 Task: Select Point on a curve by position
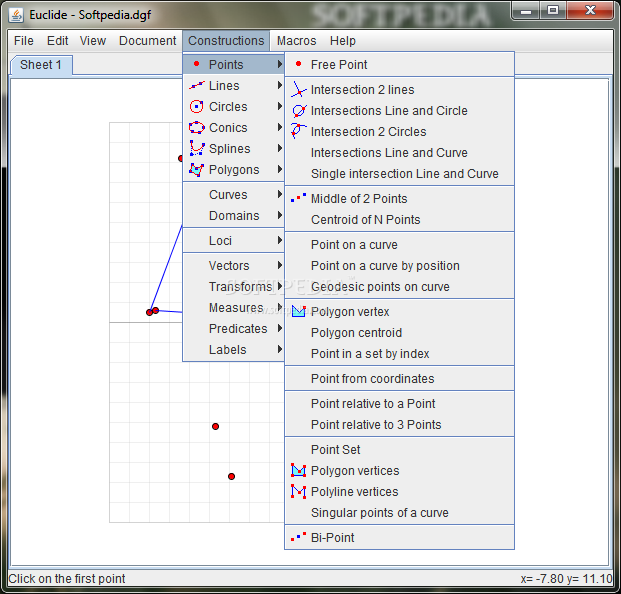(x=399, y=265)
